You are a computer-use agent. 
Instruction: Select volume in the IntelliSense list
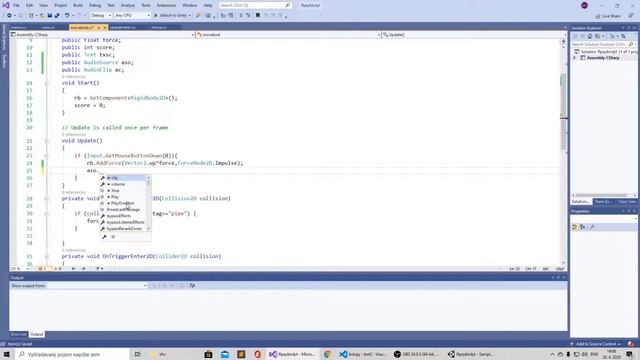pos(123,184)
